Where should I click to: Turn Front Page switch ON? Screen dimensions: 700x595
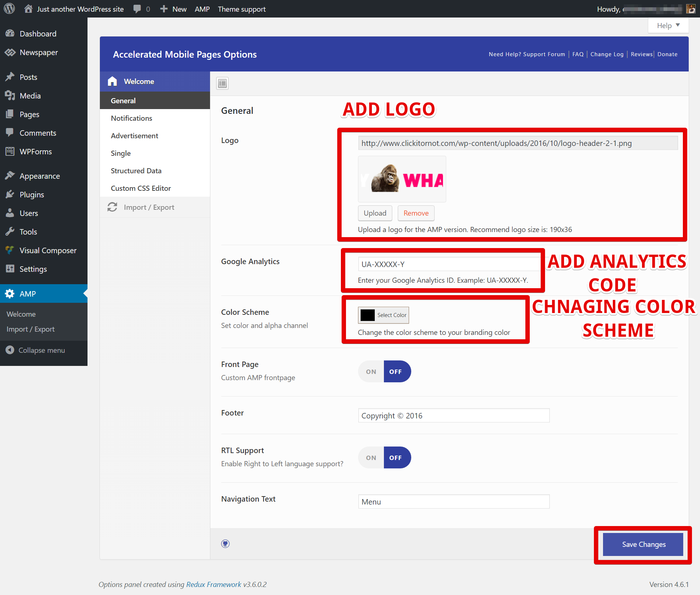click(371, 371)
